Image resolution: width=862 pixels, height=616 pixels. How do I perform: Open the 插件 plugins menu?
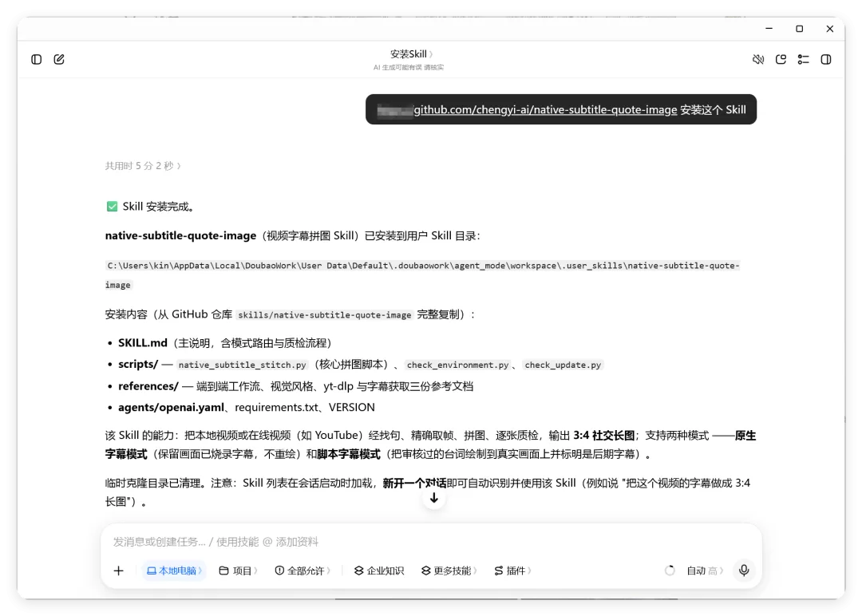pos(512,571)
